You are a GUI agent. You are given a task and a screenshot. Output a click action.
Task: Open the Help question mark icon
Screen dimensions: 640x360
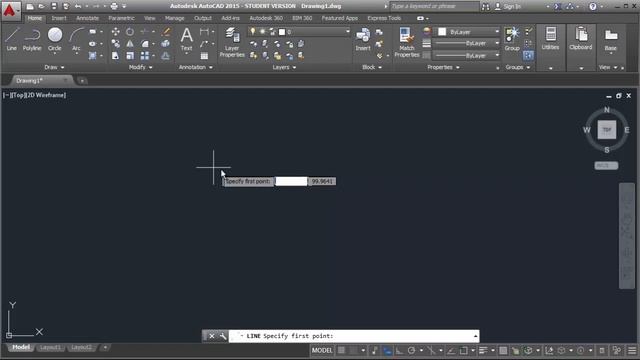click(x=593, y=6)
